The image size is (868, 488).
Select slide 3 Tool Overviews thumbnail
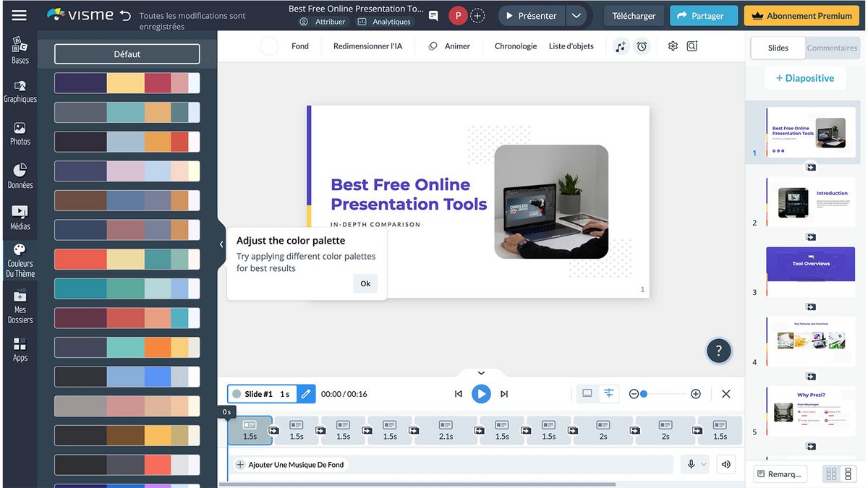click(x=810, y=272)
